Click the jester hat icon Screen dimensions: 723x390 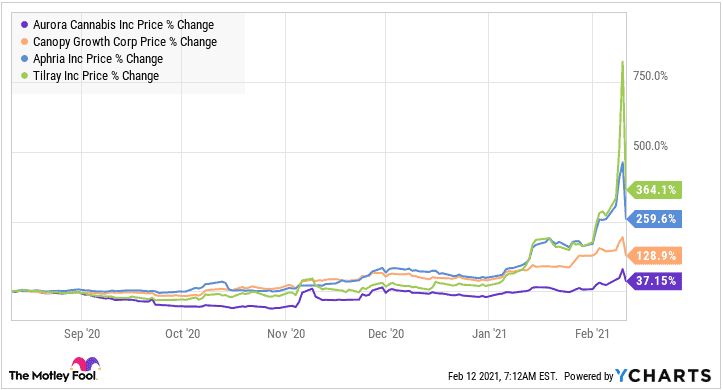(x=85, y=364)
